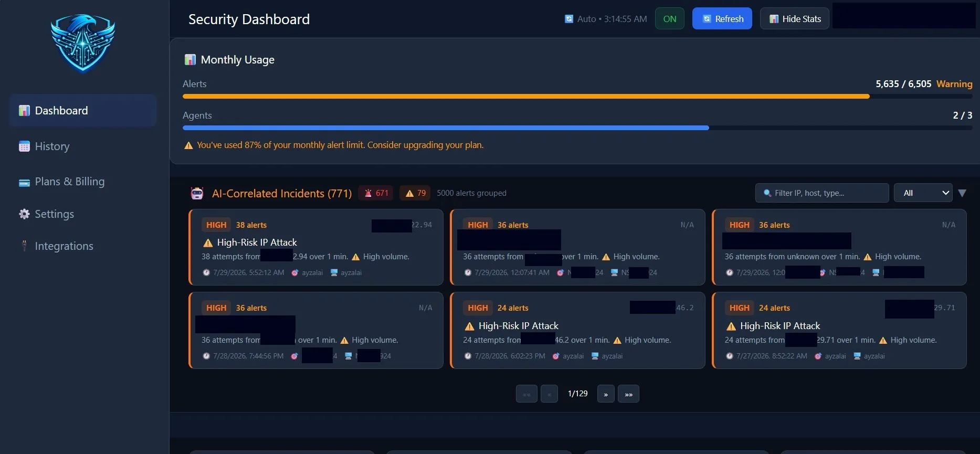The height and width of the screenshot is (454, 980).
Task: Go to next incidents page
Action: coord(606,394)
